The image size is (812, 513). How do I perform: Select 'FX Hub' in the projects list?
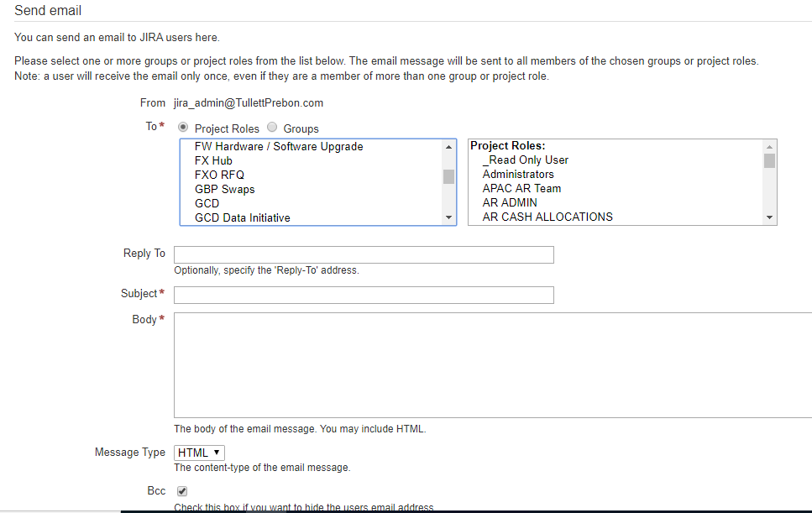(214, 160)
